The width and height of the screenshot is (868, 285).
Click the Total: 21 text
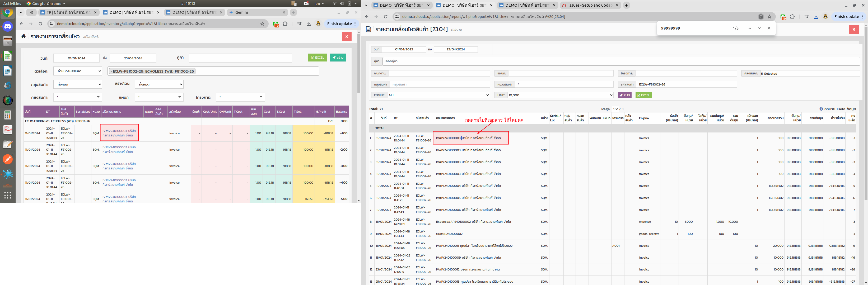376,109
